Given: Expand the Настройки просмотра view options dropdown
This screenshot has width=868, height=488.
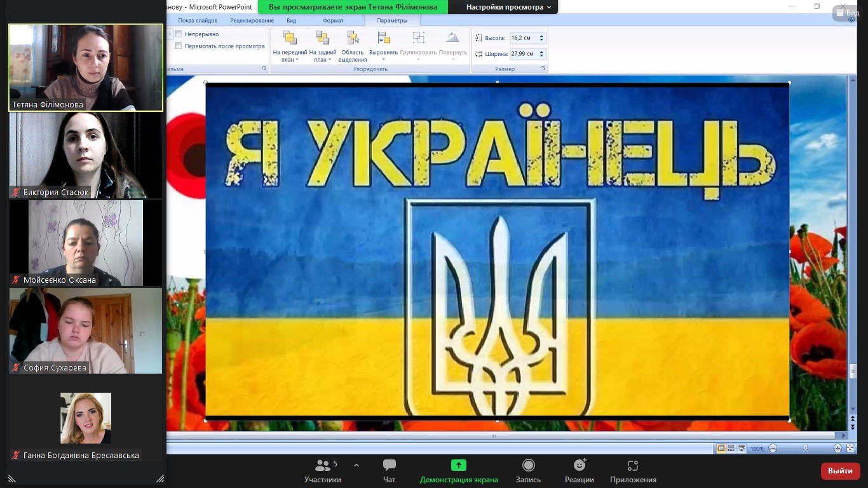Looking at the screenshot, I should coord(505,7).
